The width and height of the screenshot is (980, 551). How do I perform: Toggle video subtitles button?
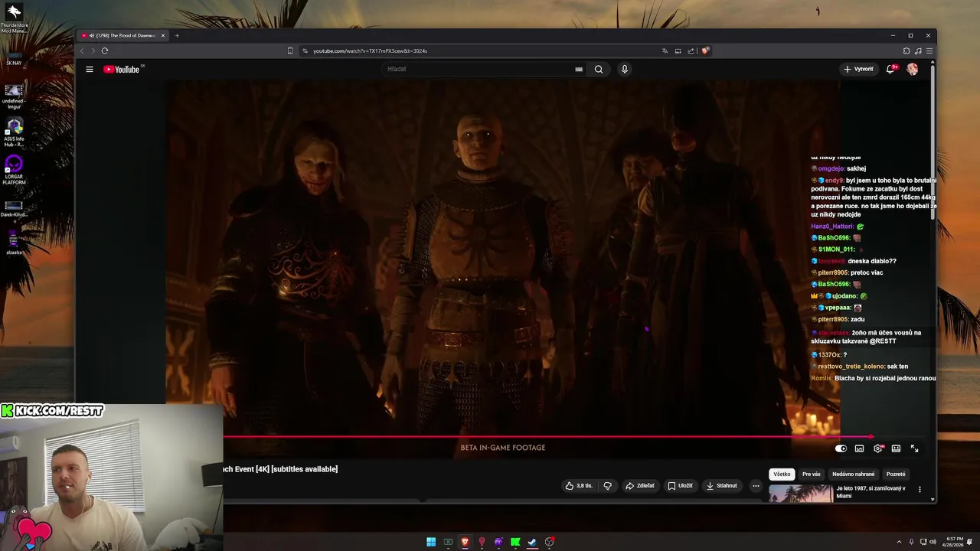859,448
